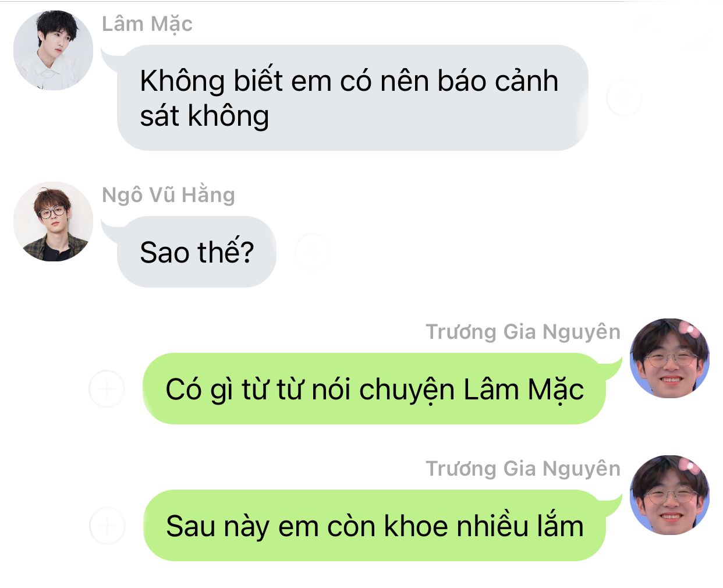Open Ngô Vũ Hằng's profile avatar

pyautogui.click(x=53, y=221)
